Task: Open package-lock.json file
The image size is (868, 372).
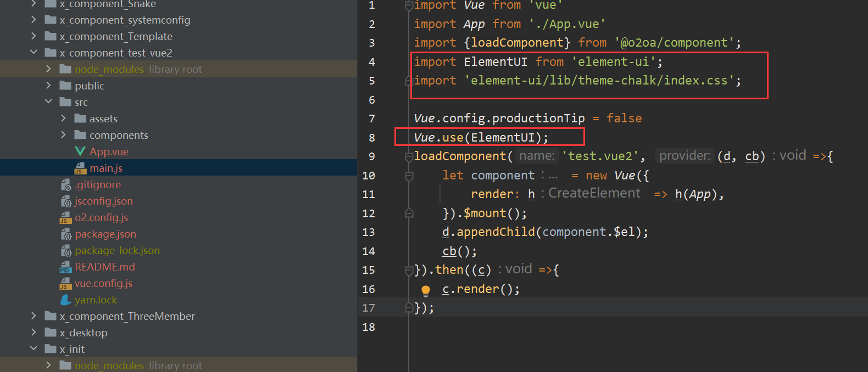Action: (117, 250)
